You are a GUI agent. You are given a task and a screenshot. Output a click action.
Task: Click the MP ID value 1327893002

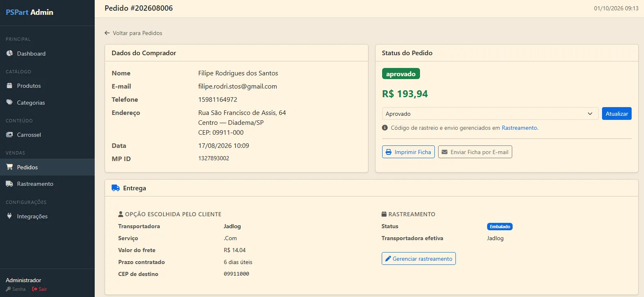214,158
